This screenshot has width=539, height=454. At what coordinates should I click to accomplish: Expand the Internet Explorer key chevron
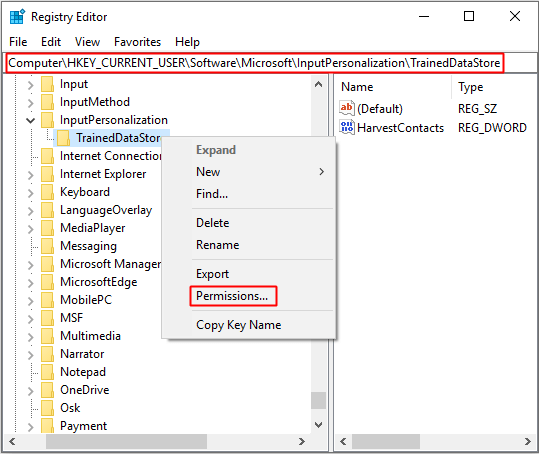click(x=31, y=175)
